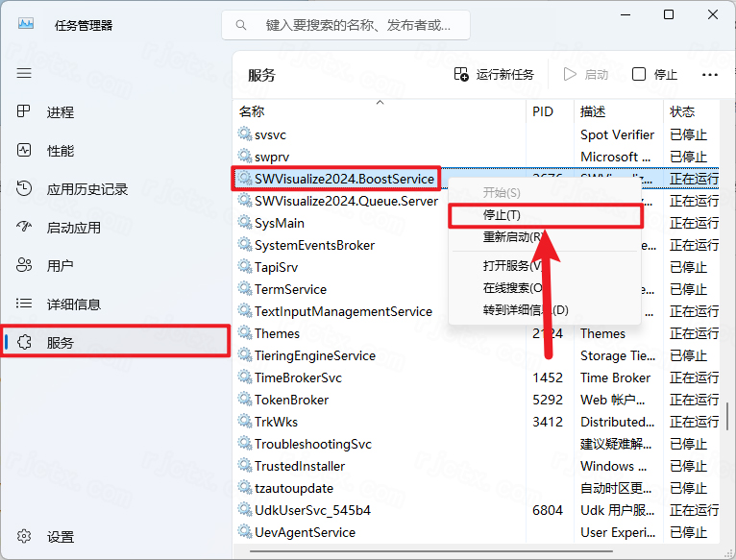The image size is (736, 560).
Task: Select 转到详细信息(D) in the context menu
Action: (x=525, y=309)
